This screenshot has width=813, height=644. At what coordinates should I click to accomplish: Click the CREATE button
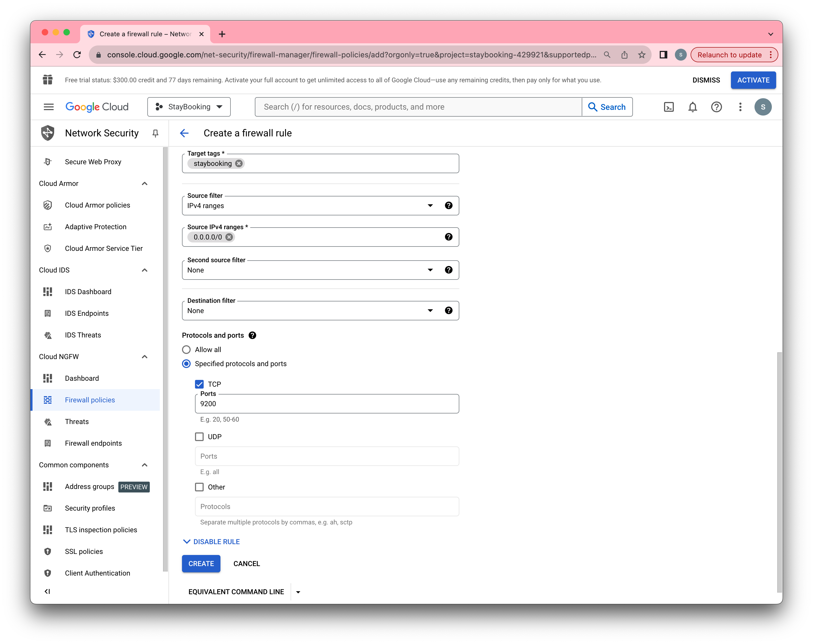point(201,564)
